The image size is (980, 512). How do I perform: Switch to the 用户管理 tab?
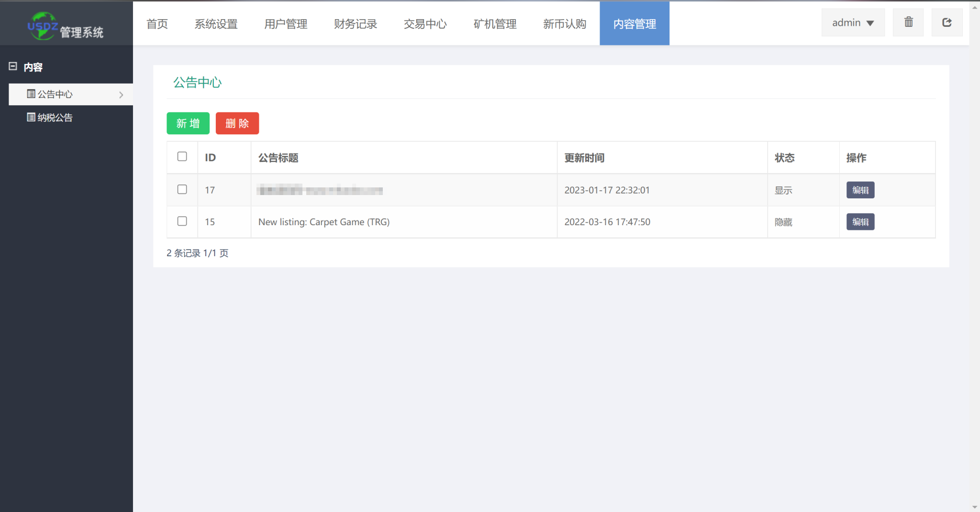286,24
